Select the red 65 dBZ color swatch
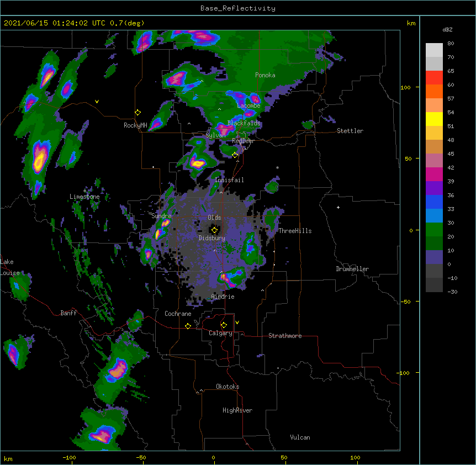 coord(434,77)
